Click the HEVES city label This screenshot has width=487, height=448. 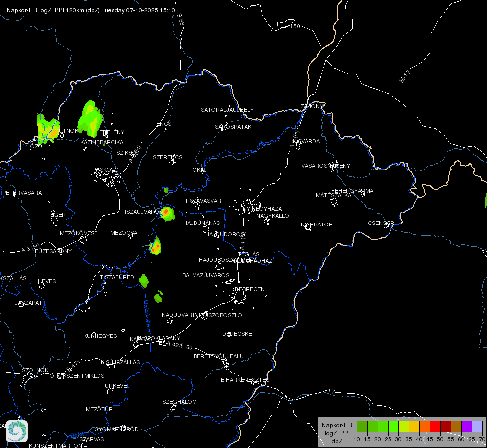(47, 281)
